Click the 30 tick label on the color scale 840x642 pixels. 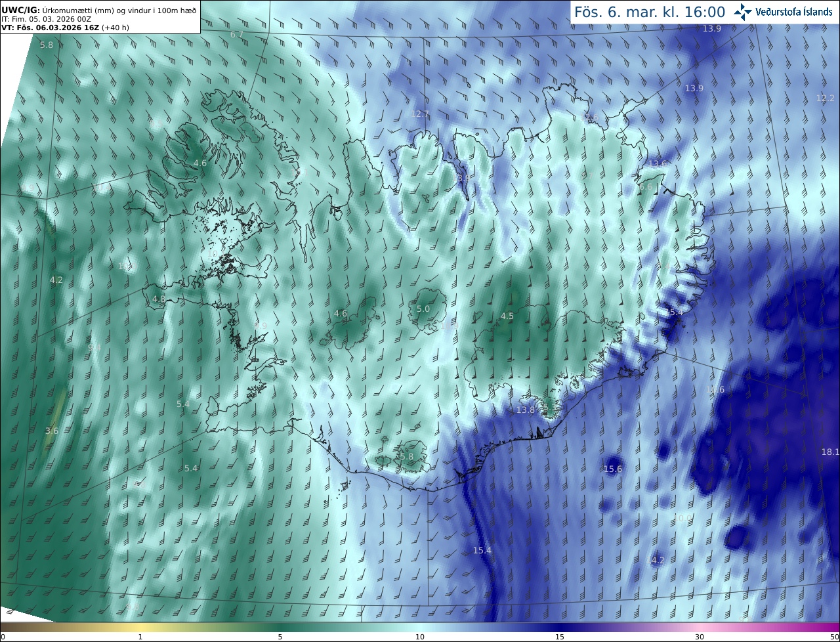click(700, 637)
